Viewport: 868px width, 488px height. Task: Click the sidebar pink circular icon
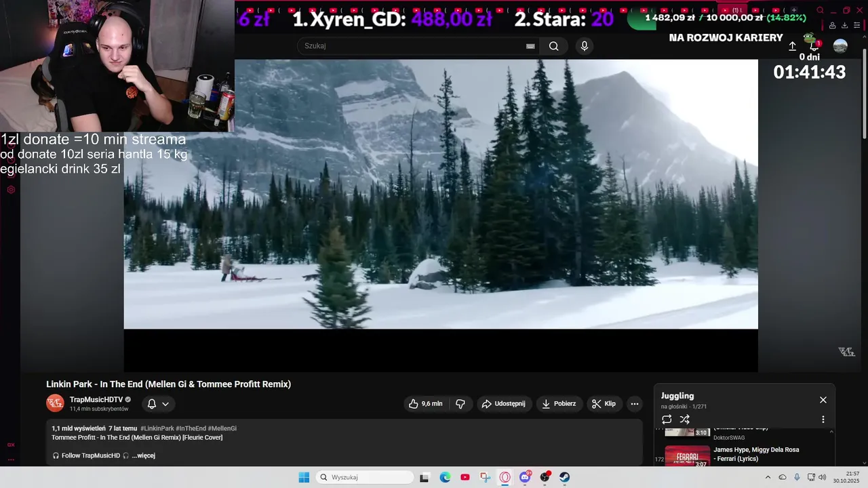tap(11, 190)
